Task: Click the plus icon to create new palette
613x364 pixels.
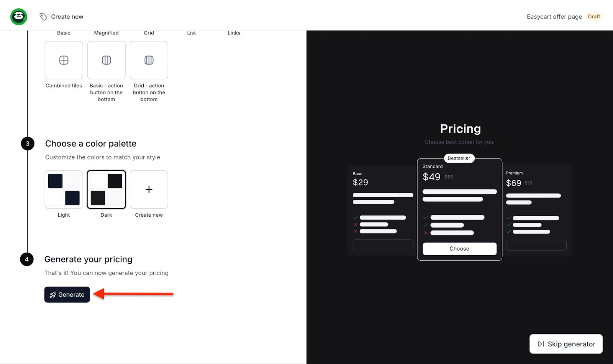Action: click(149, 189)
